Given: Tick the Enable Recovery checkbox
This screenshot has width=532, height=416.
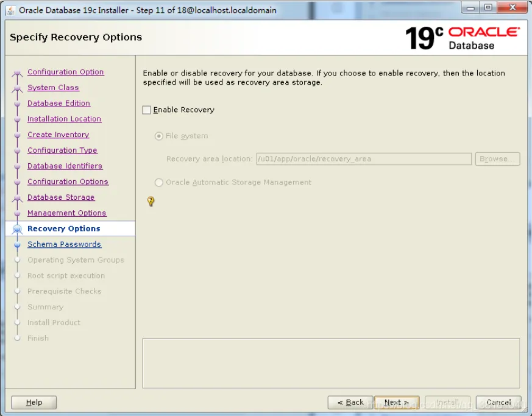Looking at the screenshot, I should [x=147, y=110].
